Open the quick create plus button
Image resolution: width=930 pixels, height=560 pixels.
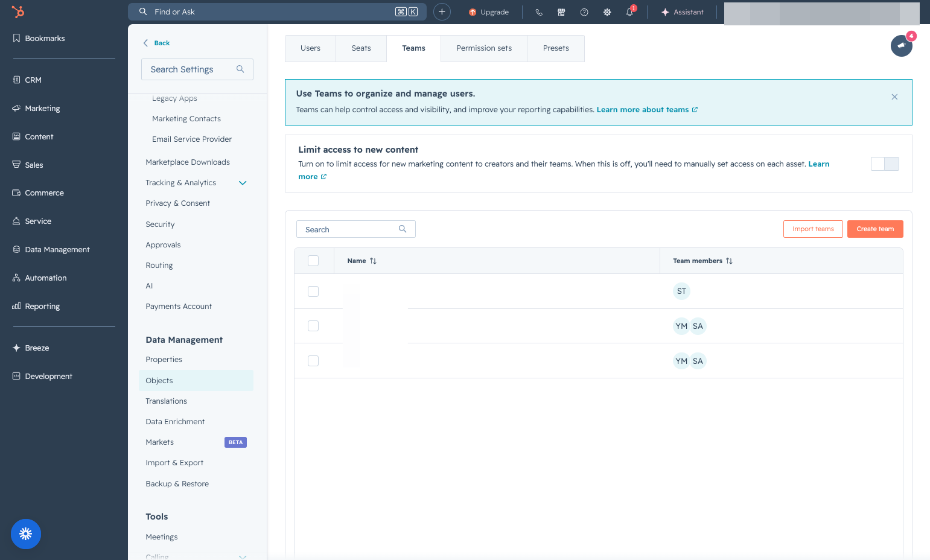pyautogui.click(x=442, y=11)
